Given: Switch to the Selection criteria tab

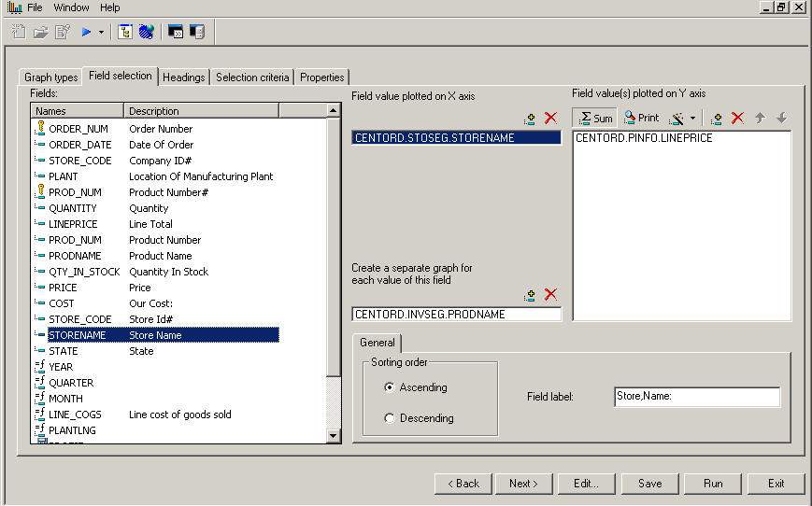Looking at the screenshot, I should [x=252, y=77].
